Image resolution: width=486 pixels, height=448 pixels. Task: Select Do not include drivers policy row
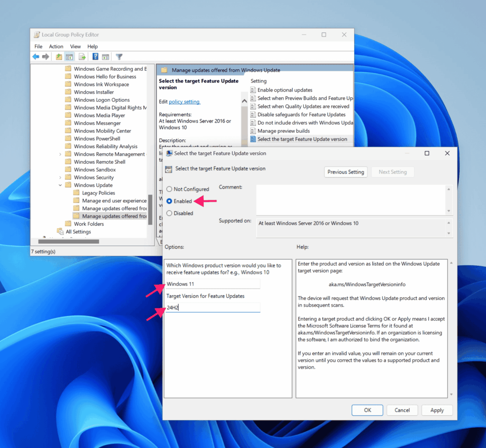[301, 123]
